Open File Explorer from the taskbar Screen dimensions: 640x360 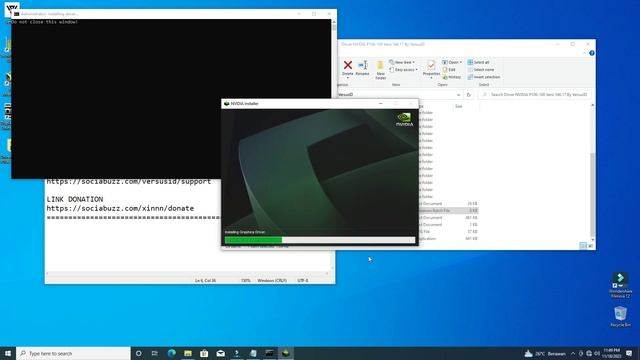click(188, 353)
